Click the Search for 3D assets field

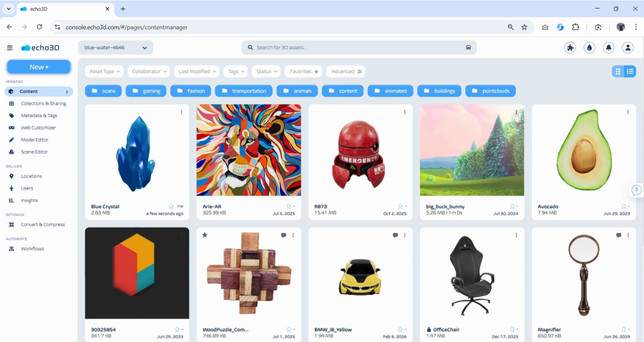359,48
